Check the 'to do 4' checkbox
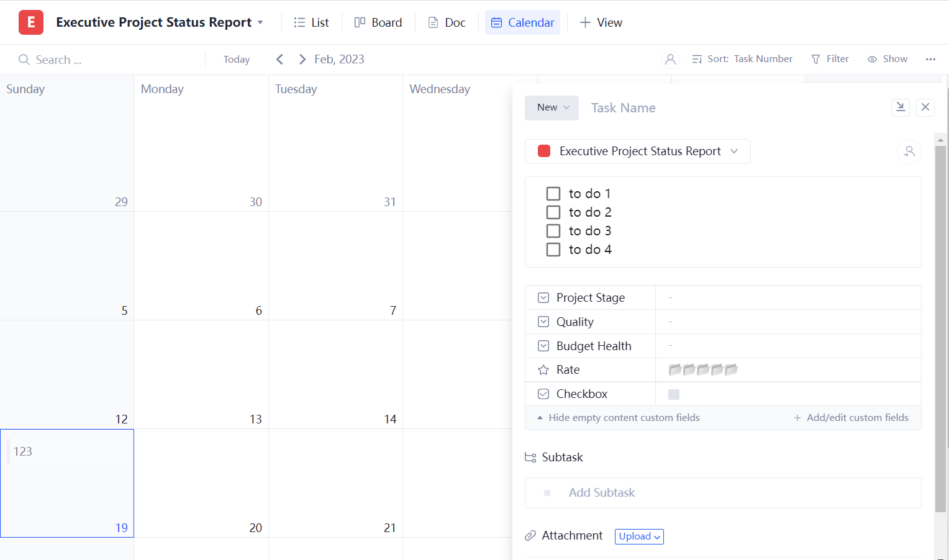 click(x=553, y=249)
